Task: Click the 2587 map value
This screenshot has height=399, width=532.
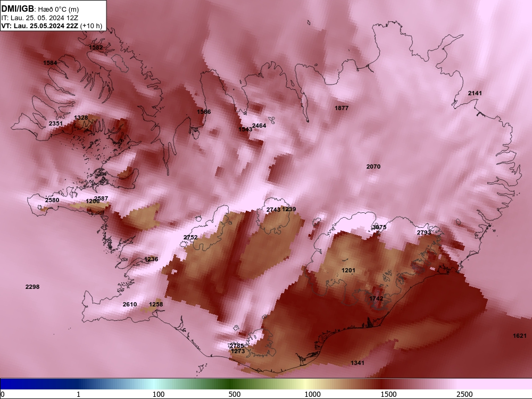Action: [x=101, y=198]
